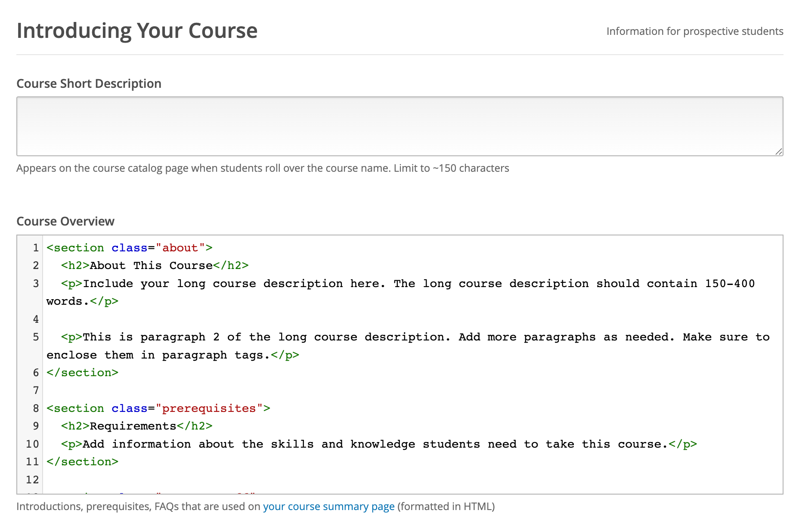
Task: Click 'enclose them in paragraph tags' wrapped line
Action: pos(173,355)
